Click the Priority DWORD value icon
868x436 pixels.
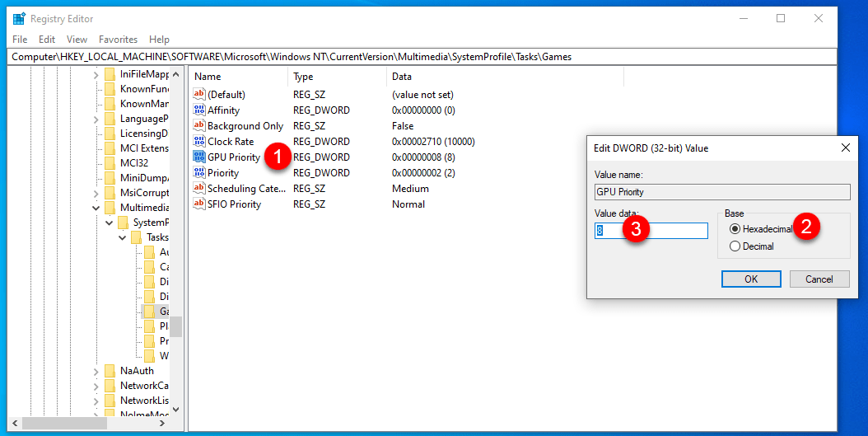198,173
